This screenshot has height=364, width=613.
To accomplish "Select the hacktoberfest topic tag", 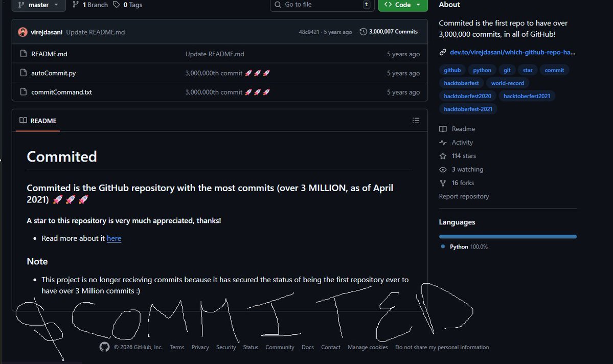I will 461,83.
